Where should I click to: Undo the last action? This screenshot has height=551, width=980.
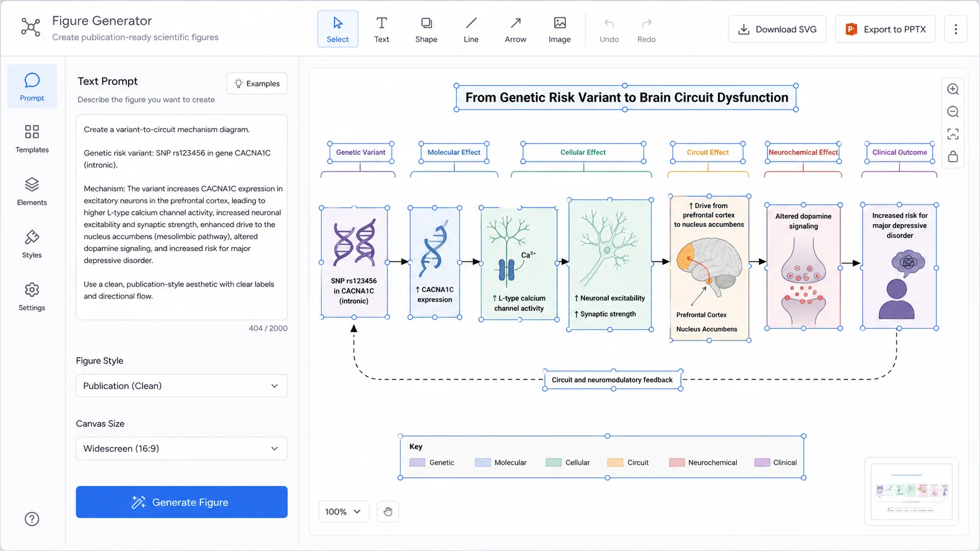pyautogui.click(x=609, y=29)
